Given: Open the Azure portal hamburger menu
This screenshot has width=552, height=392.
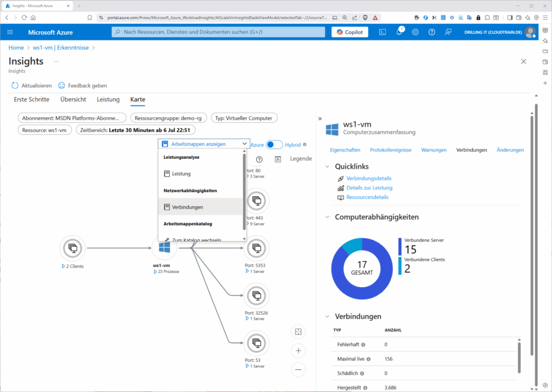Looking at the screenshot, I should [10, 32].
